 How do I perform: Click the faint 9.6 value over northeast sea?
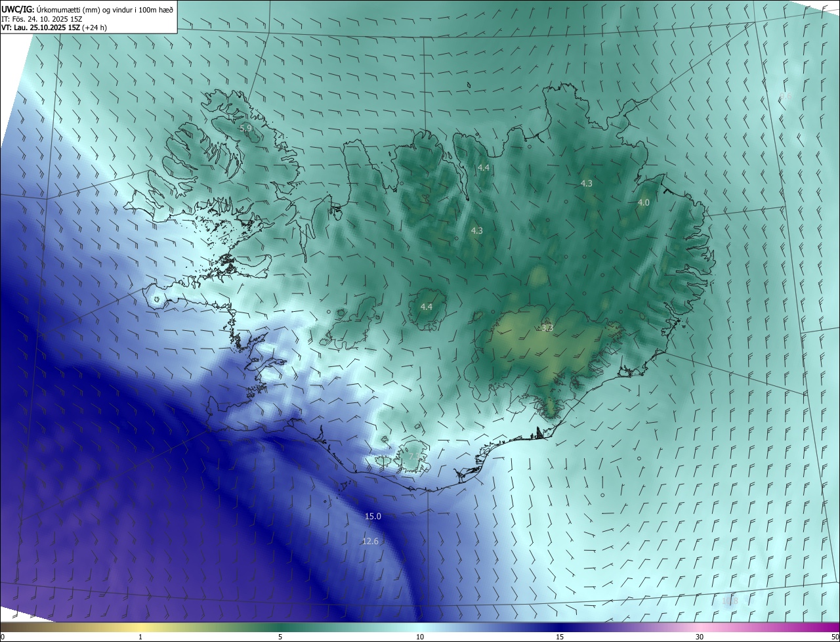pyautogui.click(x=786, y=96)
